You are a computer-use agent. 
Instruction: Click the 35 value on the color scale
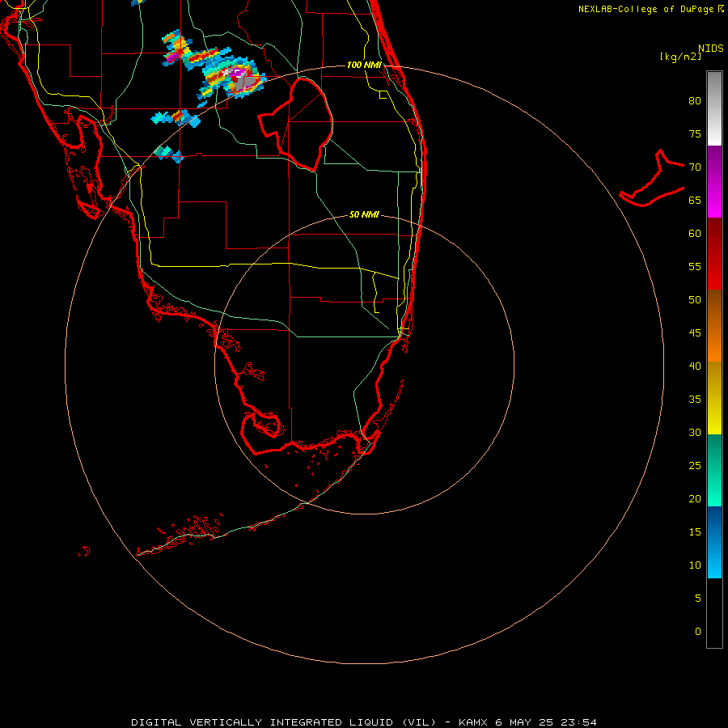[x=695, y=400]
